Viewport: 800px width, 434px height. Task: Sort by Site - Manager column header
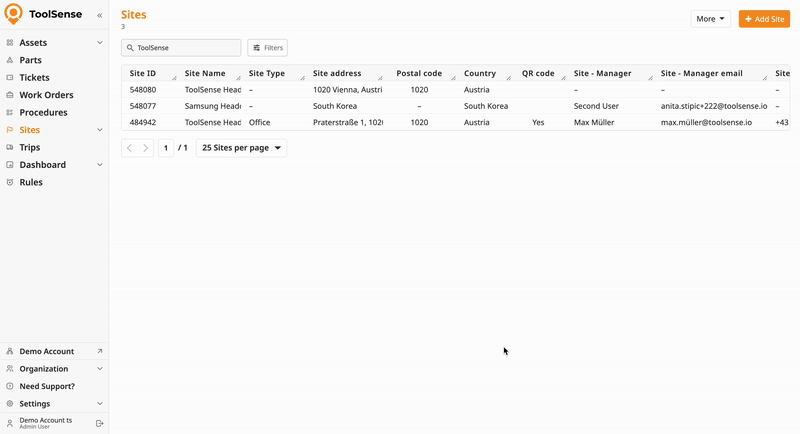(x=603, y=73)
